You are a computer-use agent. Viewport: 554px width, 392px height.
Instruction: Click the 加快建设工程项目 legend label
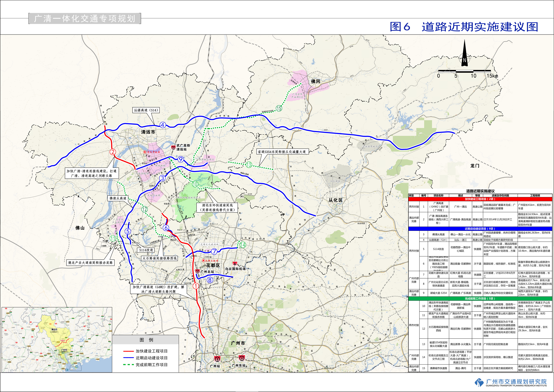point(152,351)
